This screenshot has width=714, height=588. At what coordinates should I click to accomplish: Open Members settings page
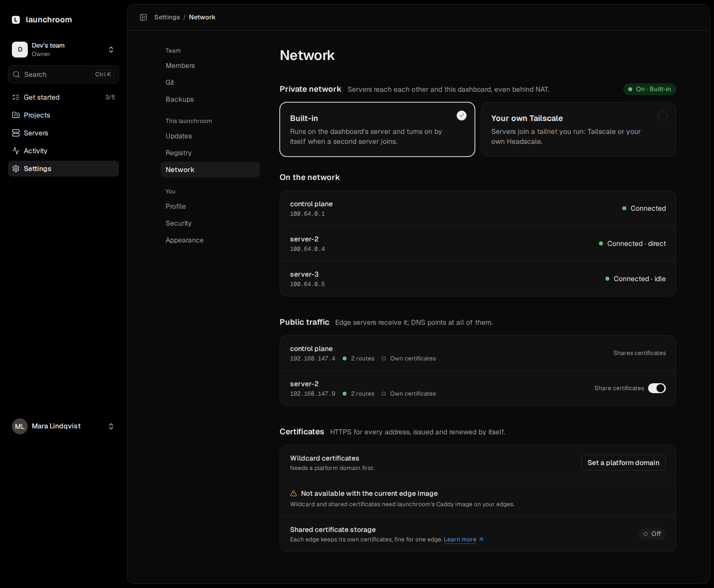tap(210, 65)
